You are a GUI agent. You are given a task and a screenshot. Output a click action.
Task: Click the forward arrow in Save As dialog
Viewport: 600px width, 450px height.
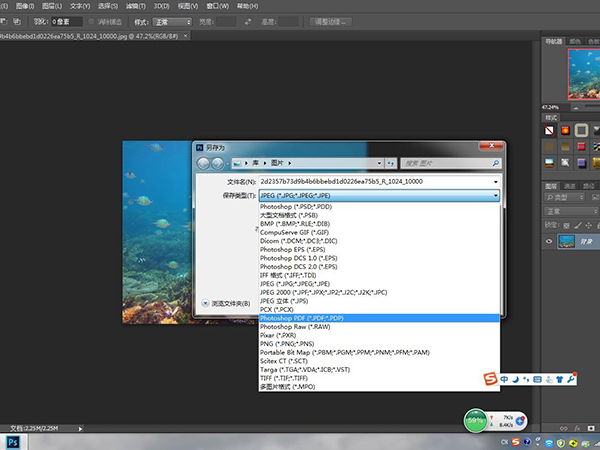click(x=218, y=162)
